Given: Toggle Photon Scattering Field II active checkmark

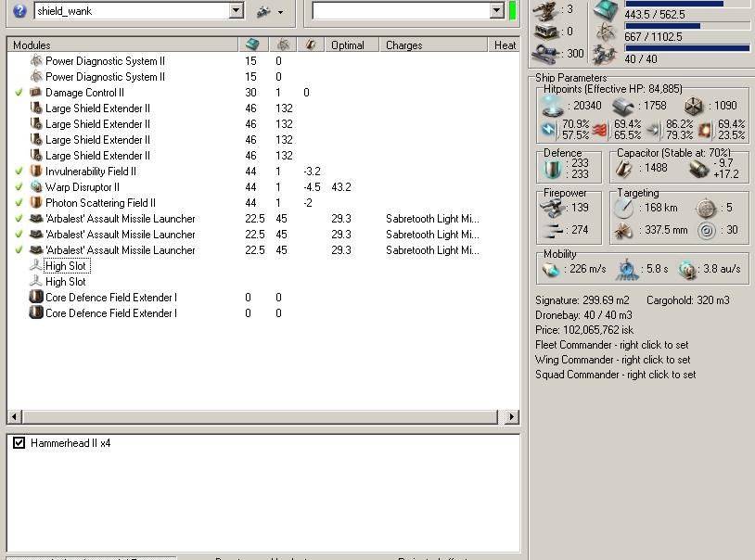Looking at the screenshot, I should pyautogui.click(x=19, y=202).
